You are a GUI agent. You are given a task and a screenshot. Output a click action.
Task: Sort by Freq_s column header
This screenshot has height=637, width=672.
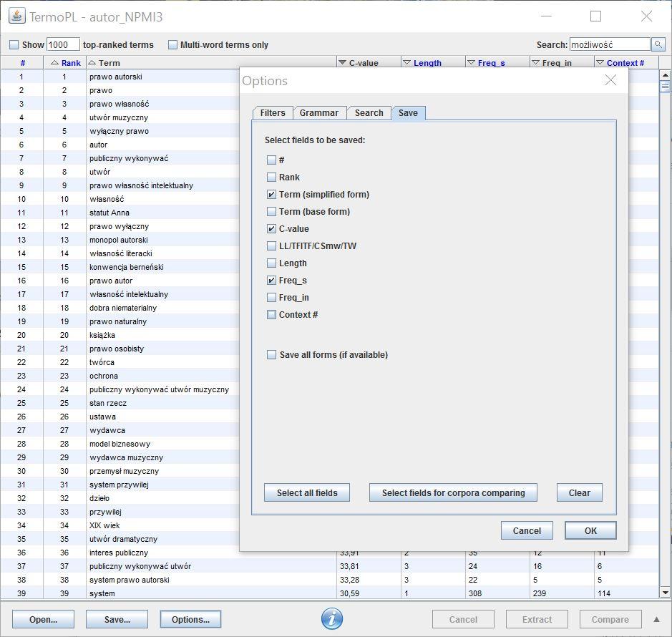497,62
